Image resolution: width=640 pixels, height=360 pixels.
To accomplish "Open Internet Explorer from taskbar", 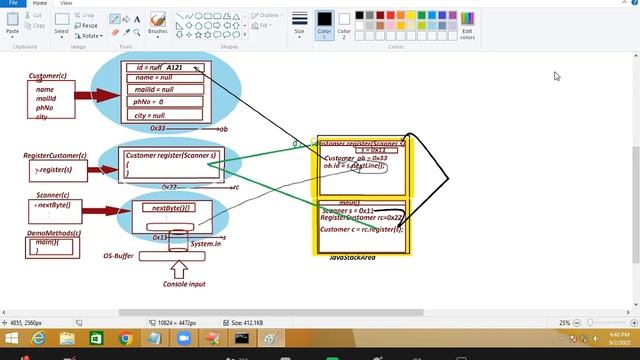I will (39, 338).
